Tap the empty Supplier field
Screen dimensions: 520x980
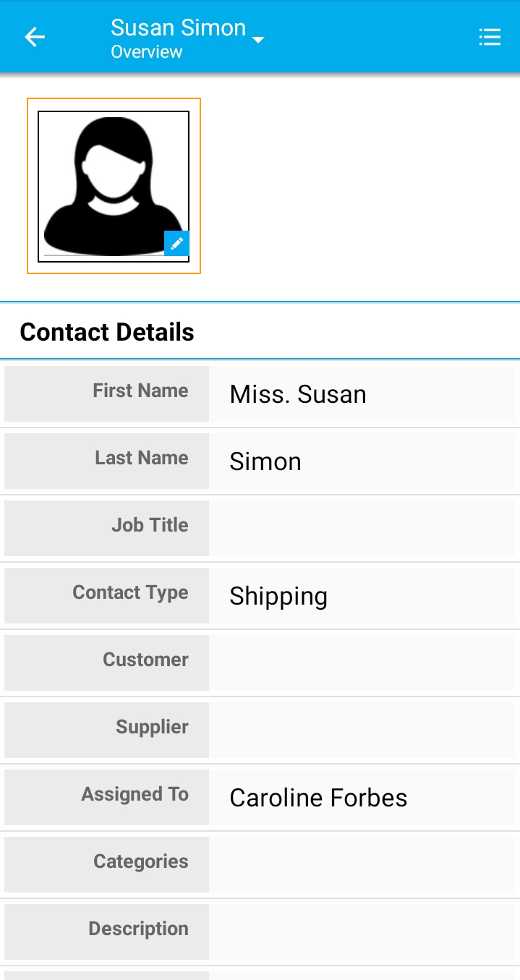pyautogui.click(x=362, y=730)
